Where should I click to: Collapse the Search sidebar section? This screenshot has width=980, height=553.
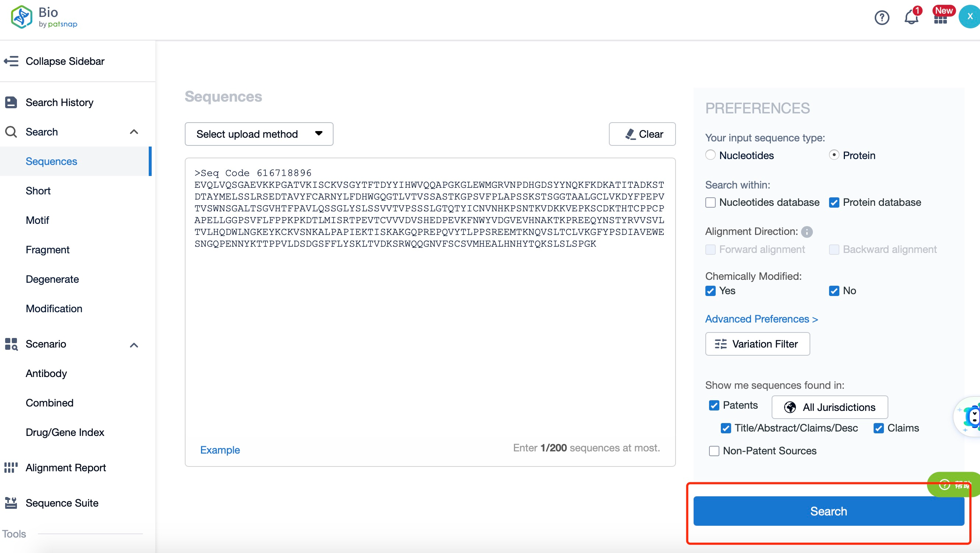[x=135, y=131]
